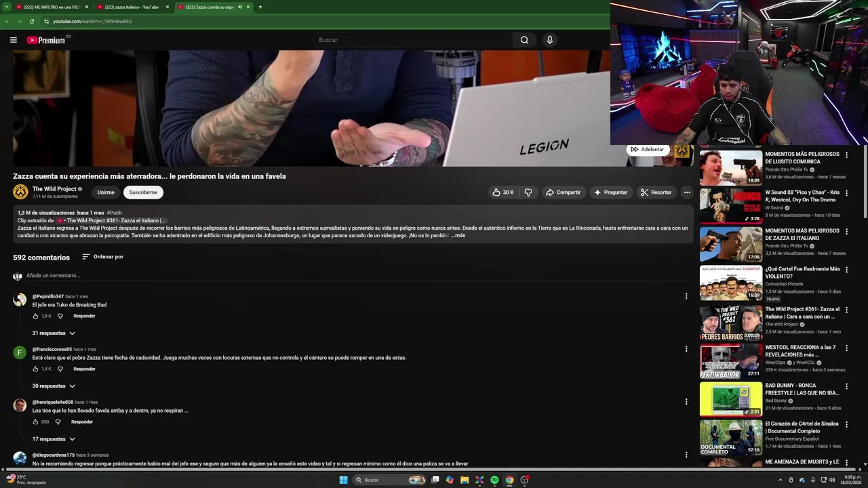Open options for W Sound 08 video
The width and height of the screenshot is (868, 488).
[x=846, y=192]
